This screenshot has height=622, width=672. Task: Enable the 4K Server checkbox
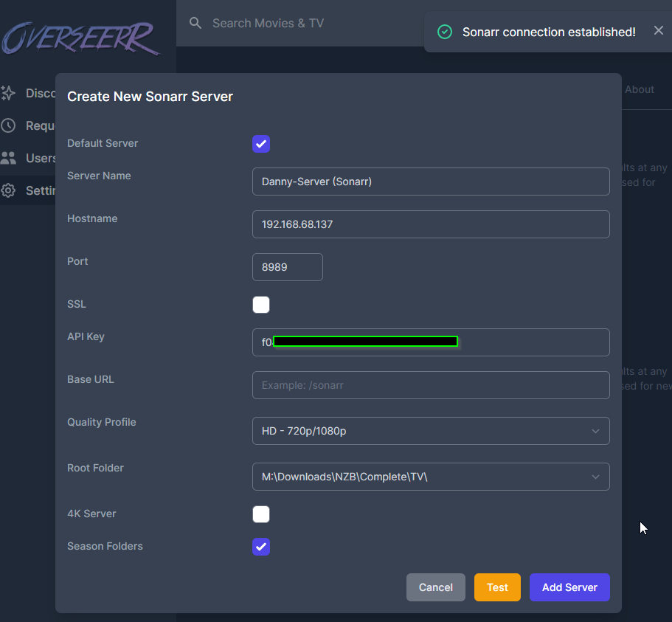pyautogui.click(x=261, y=514)
